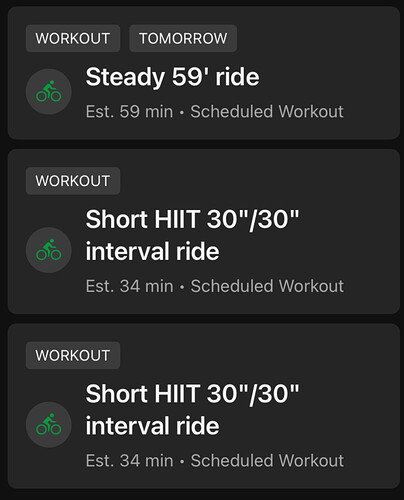Open the middle Short HIIT 30"/30" interval ride title

tap(192, 235)
